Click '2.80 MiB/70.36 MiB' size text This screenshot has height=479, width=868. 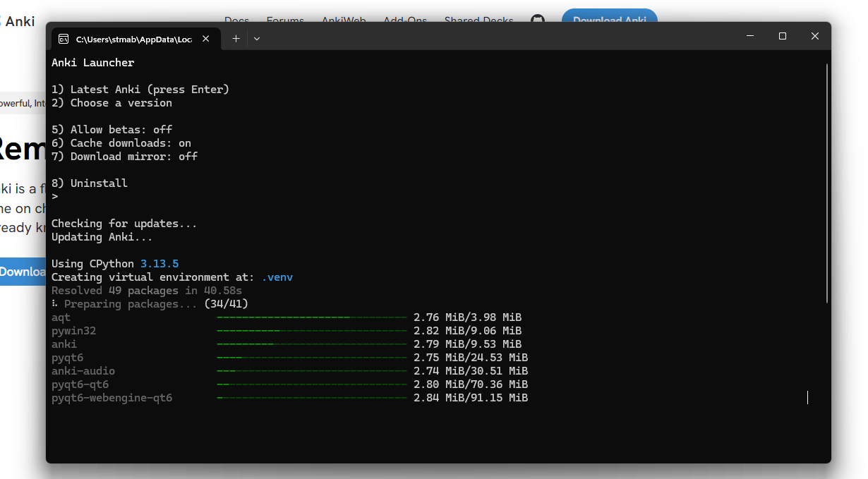pos(471,384)
